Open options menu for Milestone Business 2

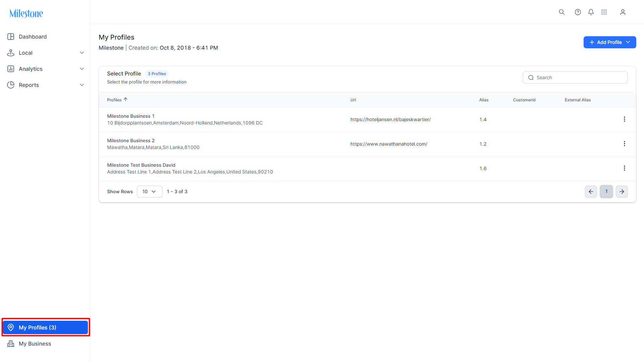[x=625, y=144]
